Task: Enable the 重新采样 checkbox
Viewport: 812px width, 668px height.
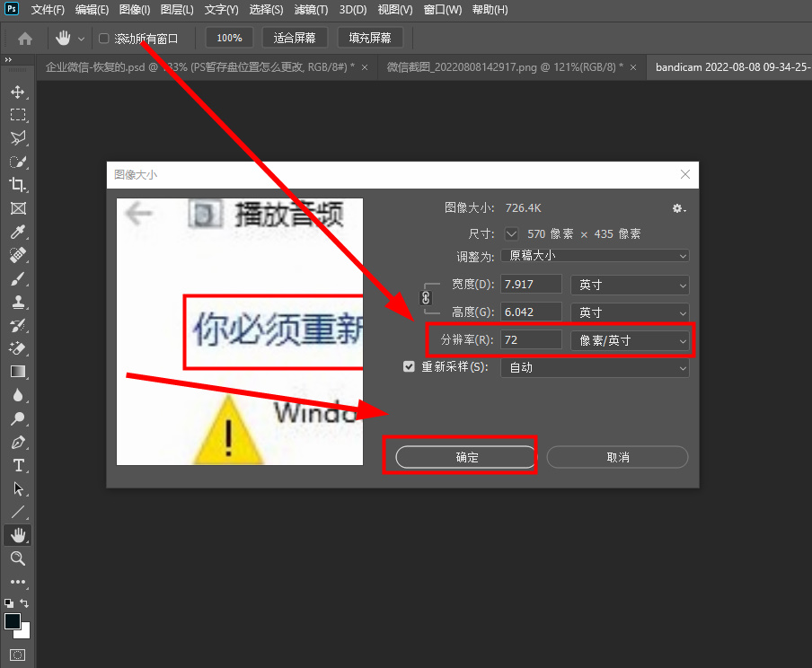Action: 410,367
